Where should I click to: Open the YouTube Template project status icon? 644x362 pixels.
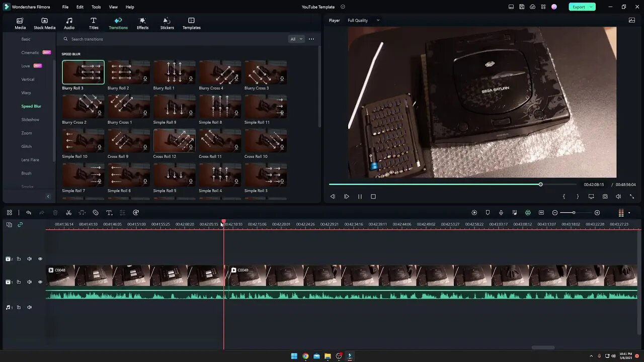pos(343,7)
